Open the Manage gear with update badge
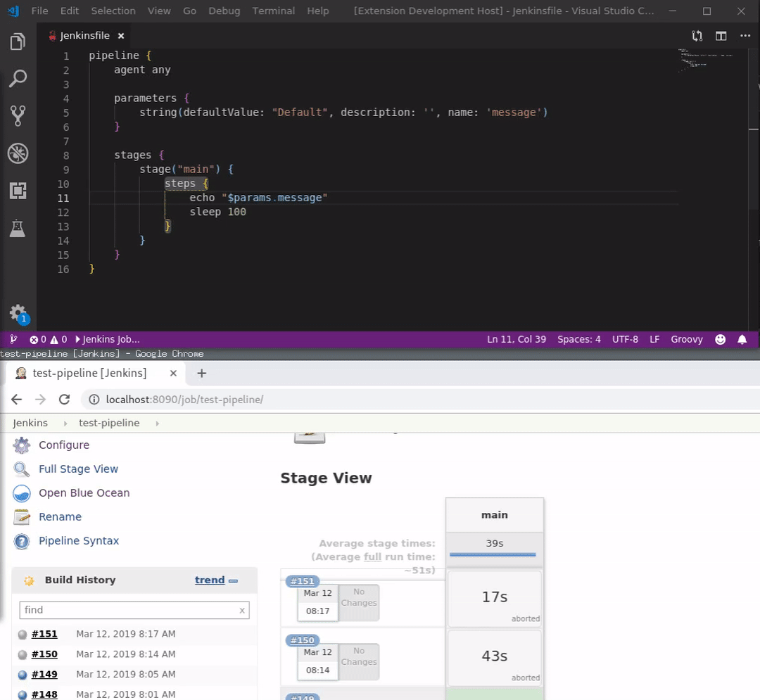The width and height of the screenshot is (760, 700). click(18, 314)
